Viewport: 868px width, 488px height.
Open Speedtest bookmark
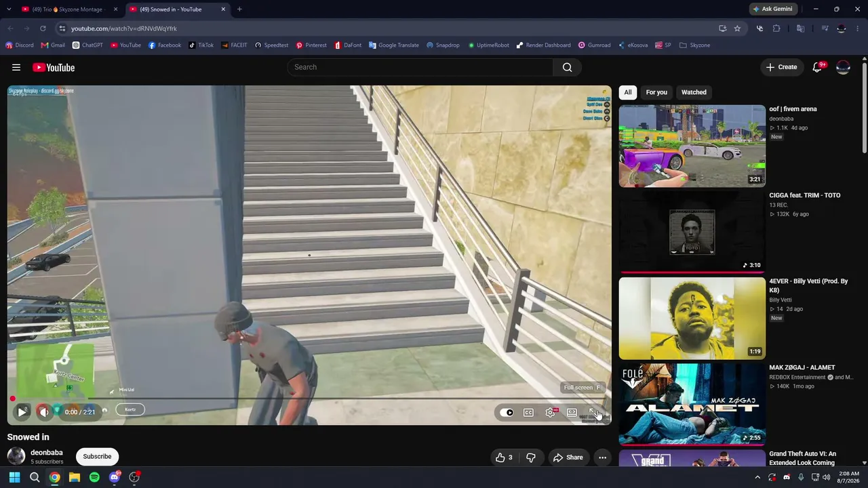point(271,45)
